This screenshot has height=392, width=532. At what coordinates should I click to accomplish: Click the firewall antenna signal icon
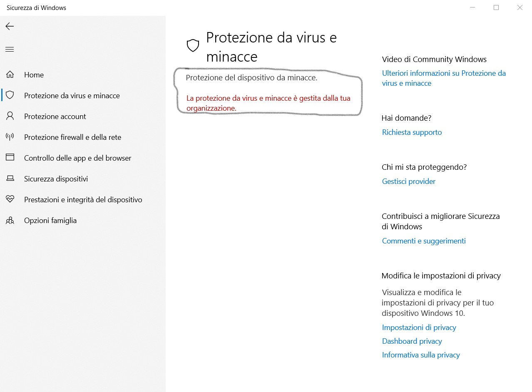[10, 137]
